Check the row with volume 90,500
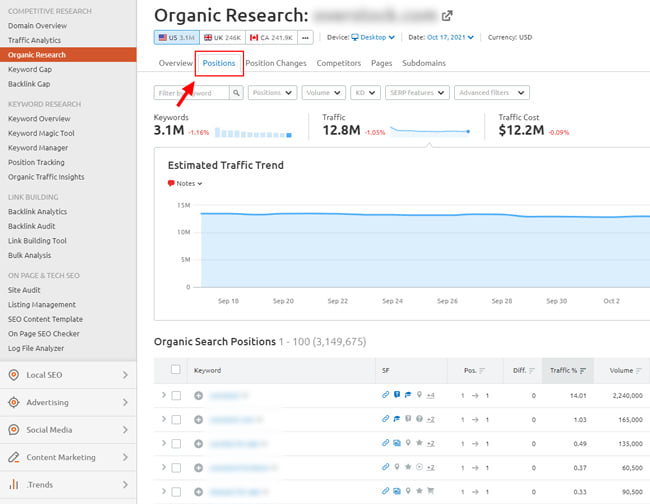Viewport: 650px width, 504px height. [176, 492]
